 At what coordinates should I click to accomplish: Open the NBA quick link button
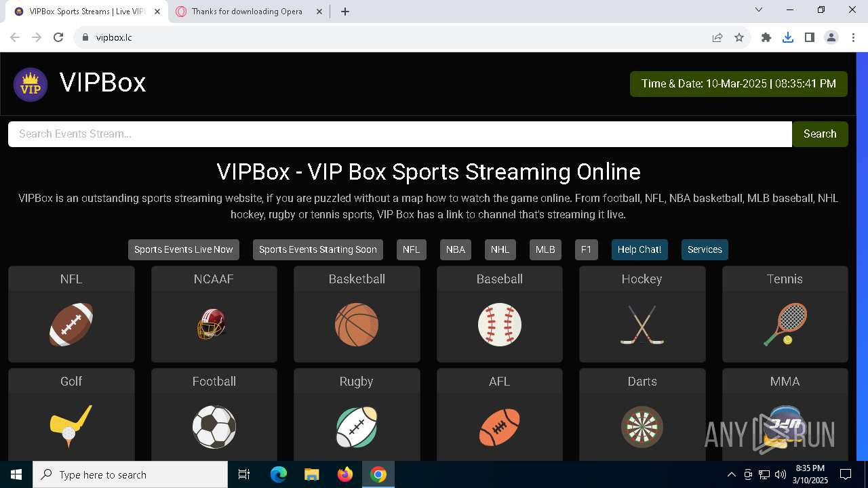[x=456, y=249]
